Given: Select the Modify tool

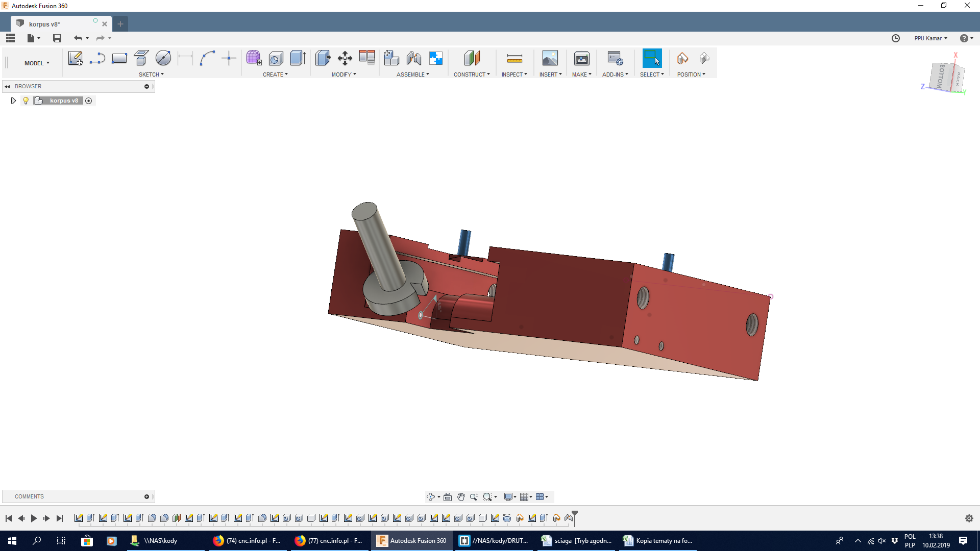Looking at the screenshot, I should [344, 74].
